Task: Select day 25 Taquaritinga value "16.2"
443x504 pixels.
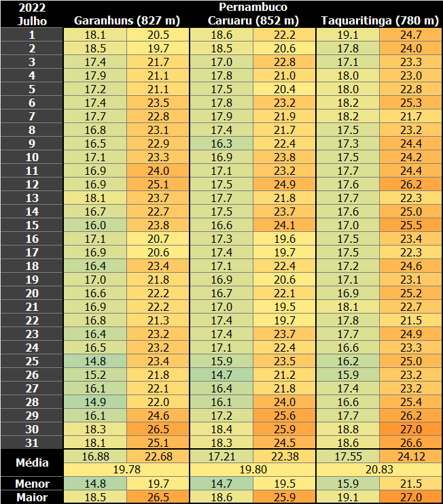Action: [x=348, y=361]
